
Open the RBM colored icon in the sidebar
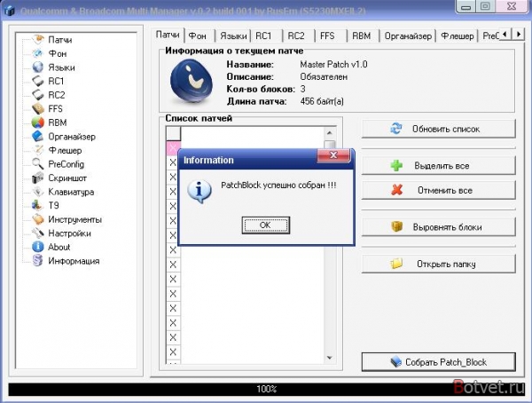click(x=37, y=122)
